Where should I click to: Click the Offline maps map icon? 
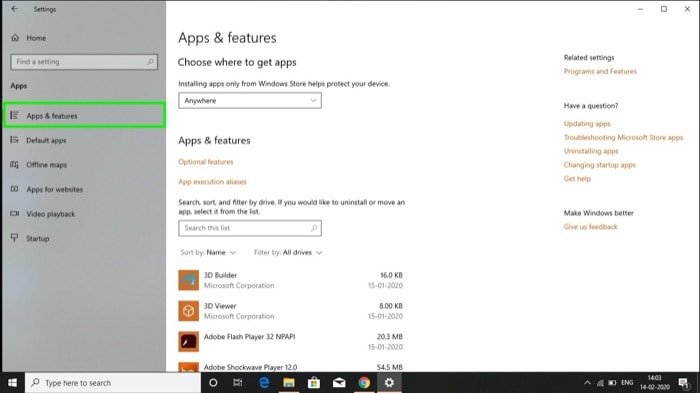[x=14, y=165]
